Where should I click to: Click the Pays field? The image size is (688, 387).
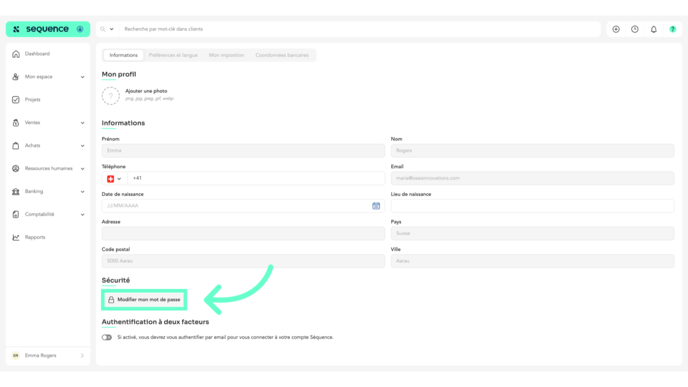coord(532,233)
